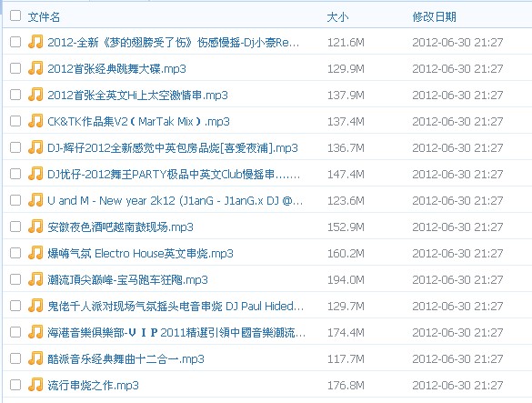Click size value 160.2M

click(346, 254)
